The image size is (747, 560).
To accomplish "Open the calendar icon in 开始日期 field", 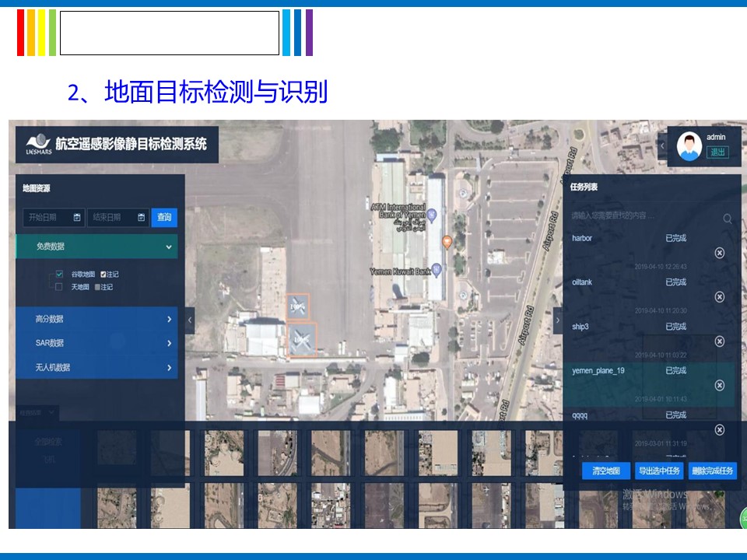I will click(x=77, y=217).
